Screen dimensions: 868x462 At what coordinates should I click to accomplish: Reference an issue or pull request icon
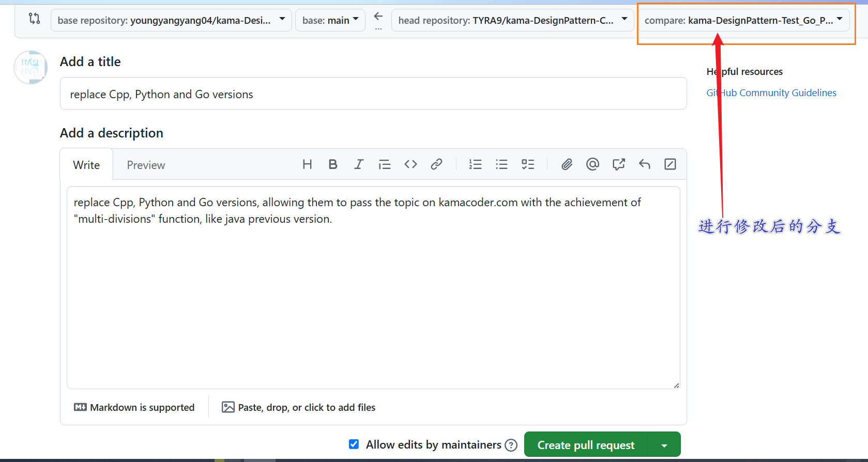[x=619, y=164]
